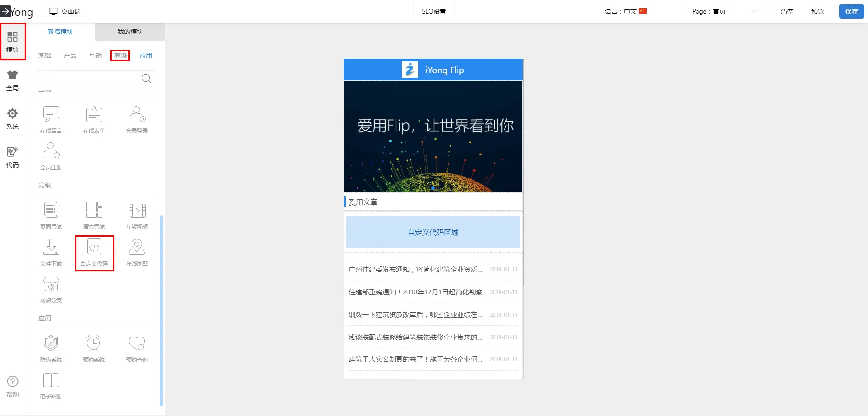Select the 高级 category tab

[x=120, y=56]
